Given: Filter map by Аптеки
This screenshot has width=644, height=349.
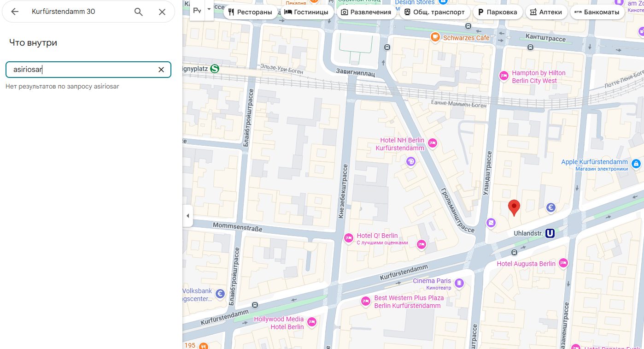Looking at the screenshot, I should tap(546, 12).
